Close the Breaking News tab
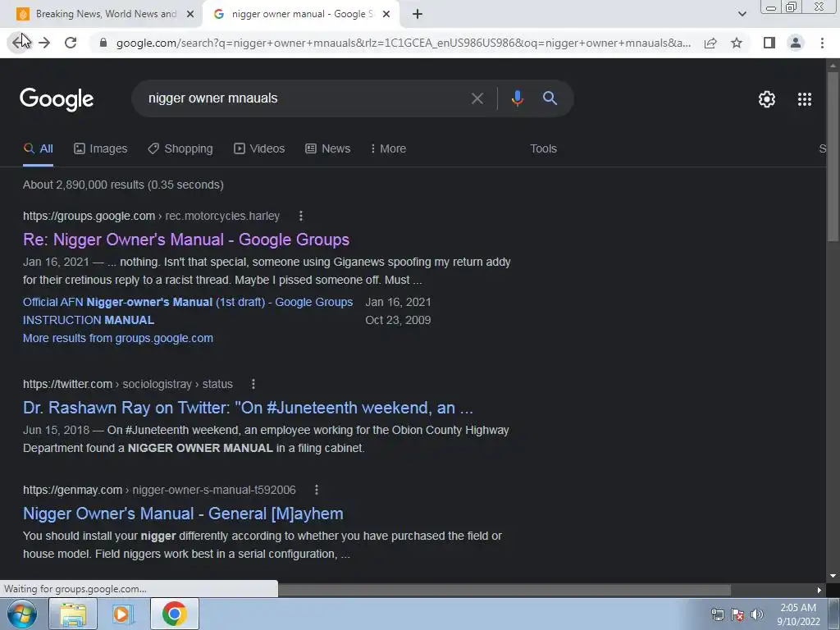Screen dimensions: 840x630 coord(189,15)
